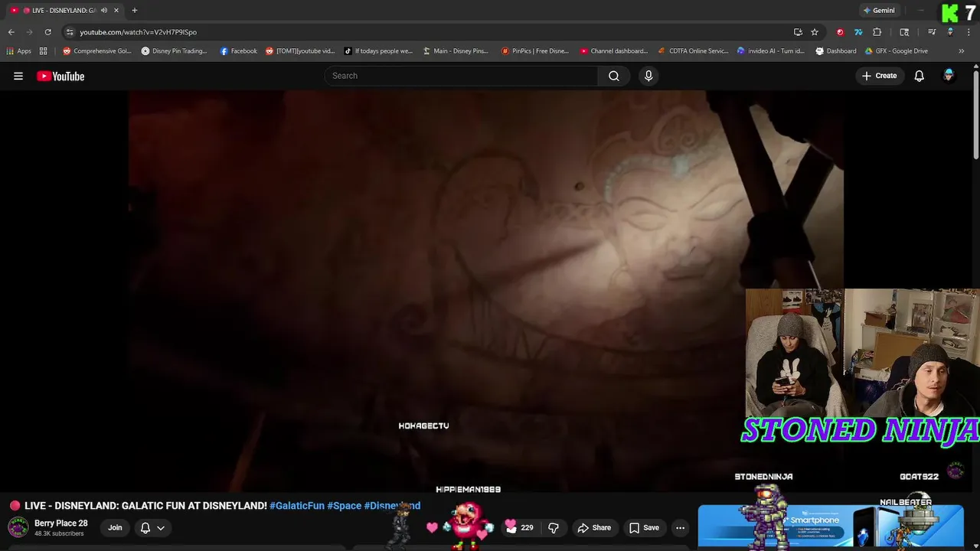
Task: Click the search magnifier button
Action: tap(614, 76)
